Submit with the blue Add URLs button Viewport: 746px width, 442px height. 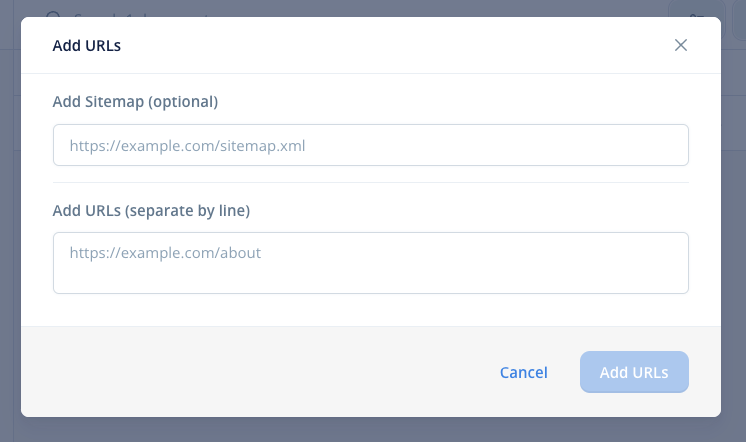634,372
